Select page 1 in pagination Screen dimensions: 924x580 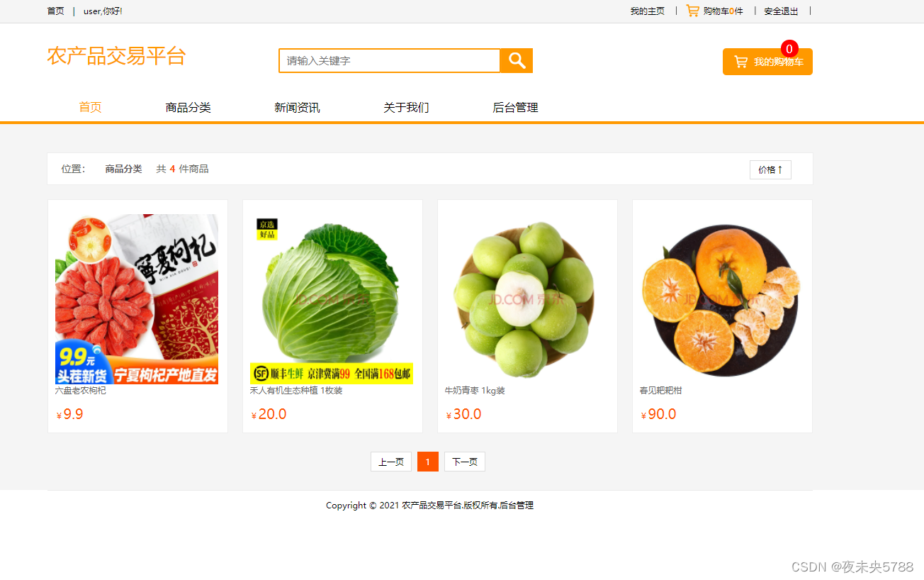(428, 462)
